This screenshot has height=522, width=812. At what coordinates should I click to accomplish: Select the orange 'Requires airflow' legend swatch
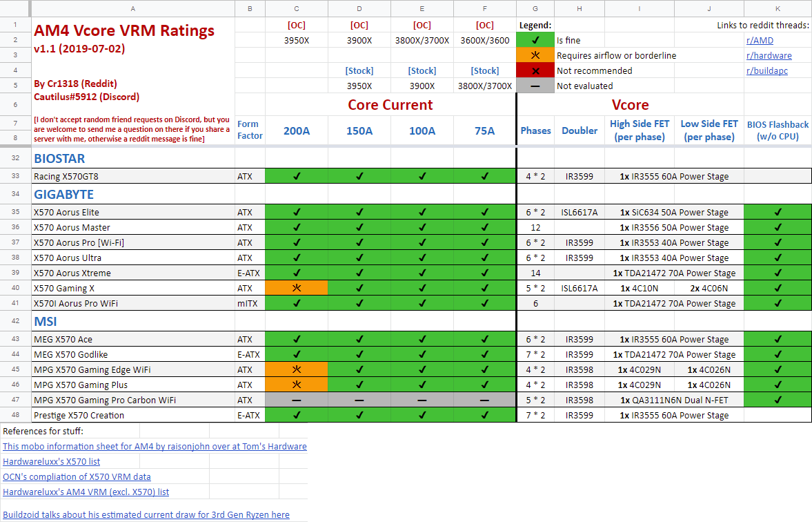pyautogui.click(x=535, y=55)
